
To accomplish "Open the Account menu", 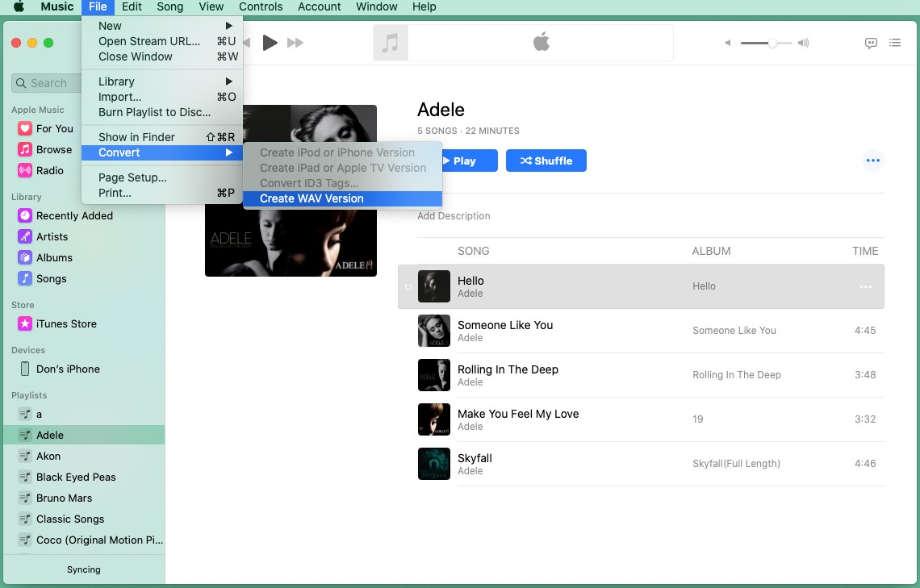I will click(x=320, y=6).
